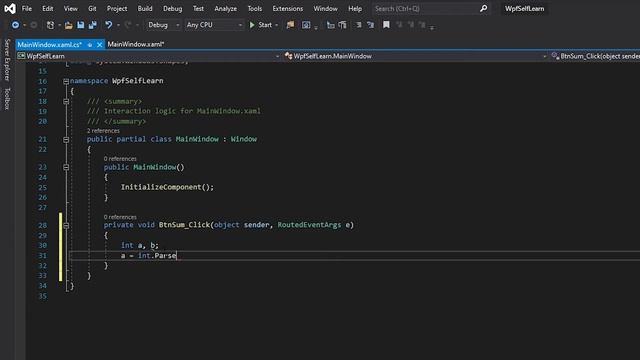Open the Debug configuration dropdown
The width and height of the screenshot is (640, 360).
coord(163,25)
